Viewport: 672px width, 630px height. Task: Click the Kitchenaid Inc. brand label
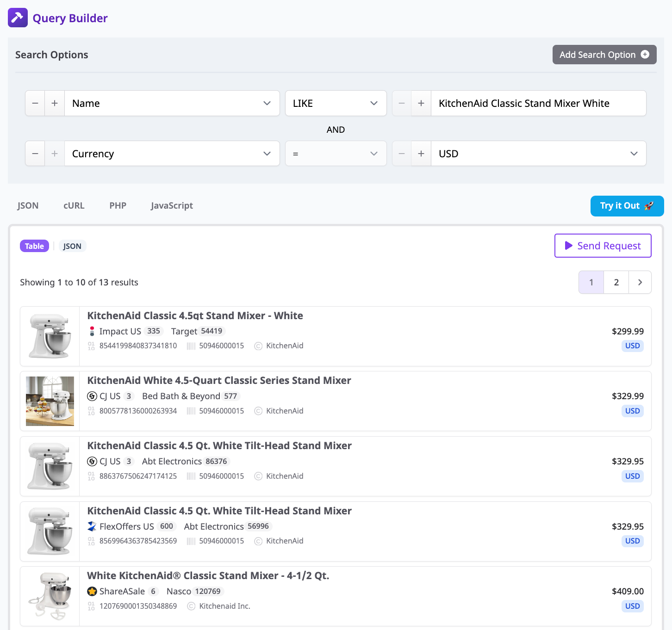click(225, 606)
